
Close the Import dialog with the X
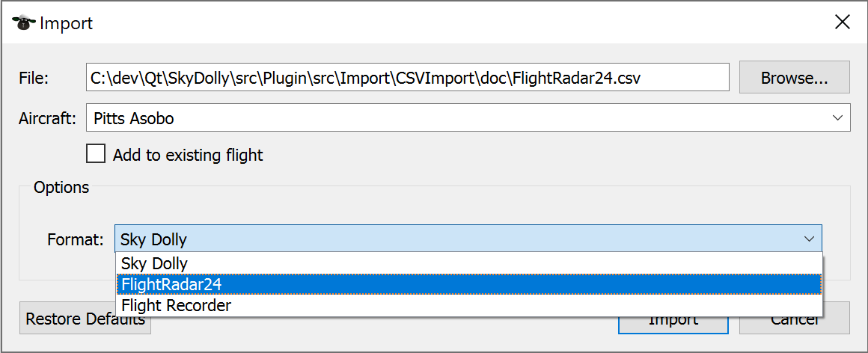point(842,22)
